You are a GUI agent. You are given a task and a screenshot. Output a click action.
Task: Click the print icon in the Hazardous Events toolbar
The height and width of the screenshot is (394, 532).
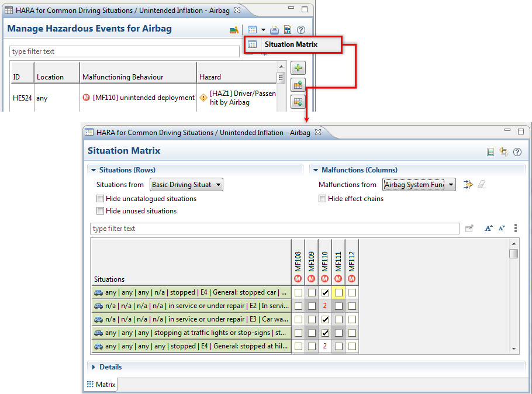[274, 30]
